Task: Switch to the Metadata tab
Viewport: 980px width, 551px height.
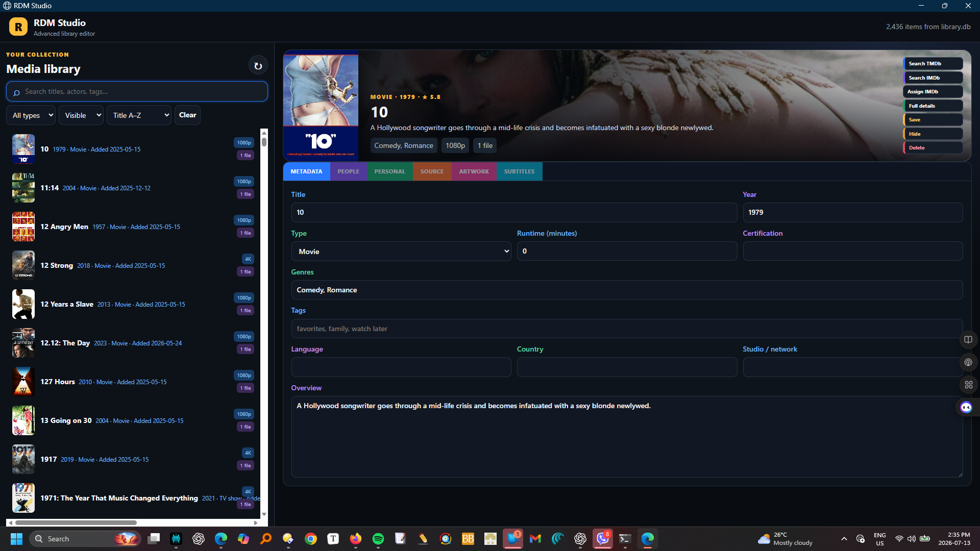Action: pyautogui.click(x=306, y=171)
